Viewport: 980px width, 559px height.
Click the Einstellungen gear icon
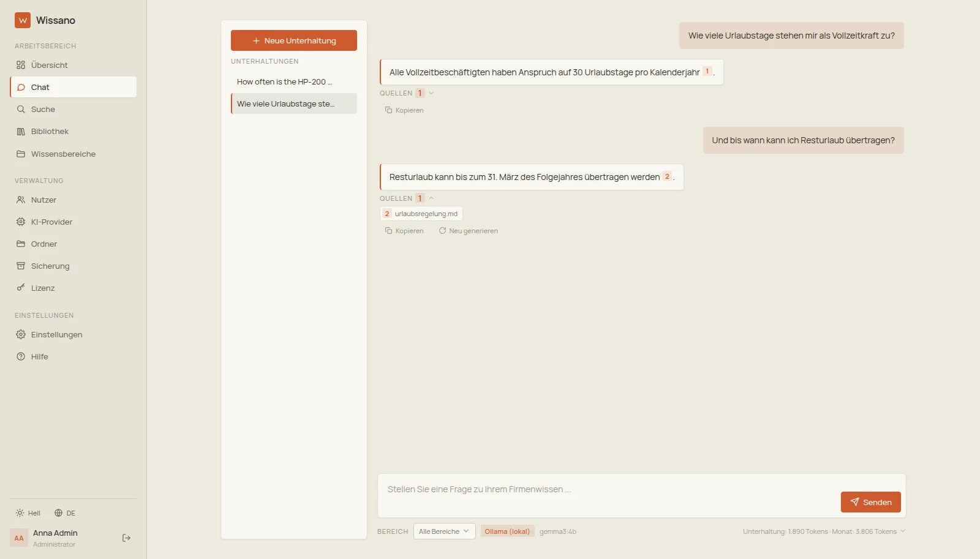(21, 334)
